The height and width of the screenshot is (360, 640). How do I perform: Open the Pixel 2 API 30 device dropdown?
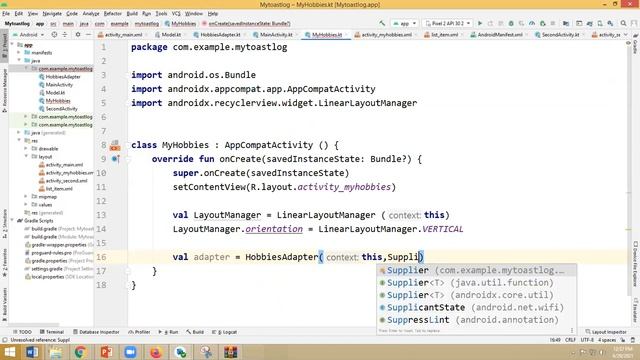pos(448,24)
